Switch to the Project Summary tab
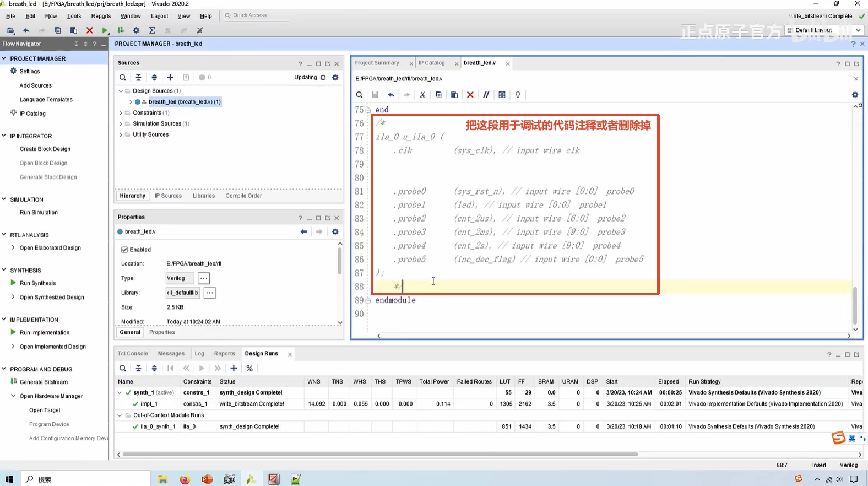This screenshot has height=486, width=868. click(377, 63)
